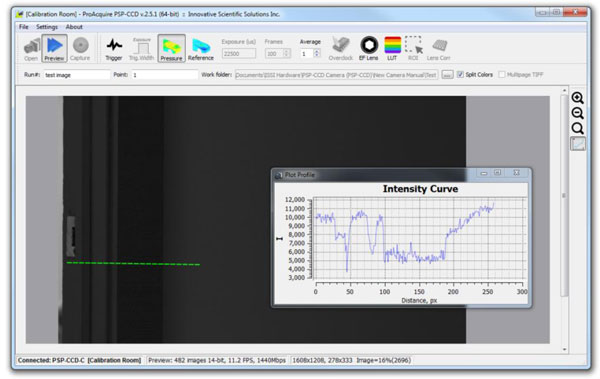Enable the Multipage TIFF checkbox
Viewport: 600px width, 379px height.
click(502, 75)
